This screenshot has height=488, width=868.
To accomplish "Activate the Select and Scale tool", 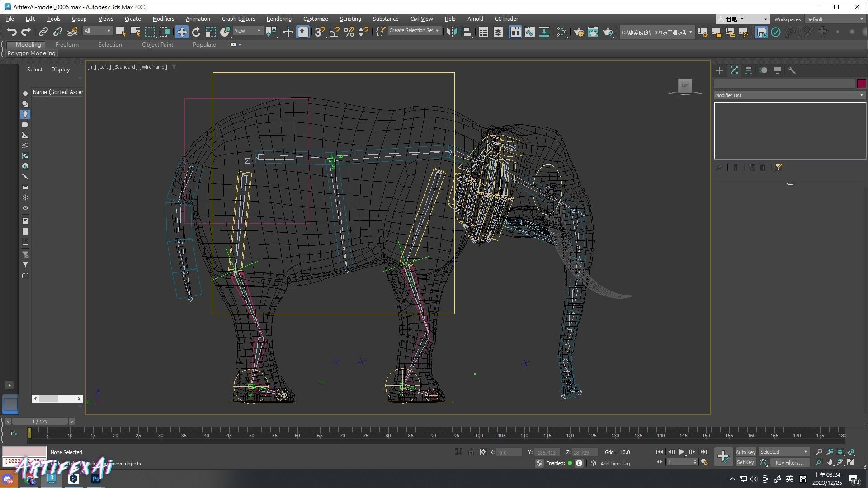I will (210, 32).
